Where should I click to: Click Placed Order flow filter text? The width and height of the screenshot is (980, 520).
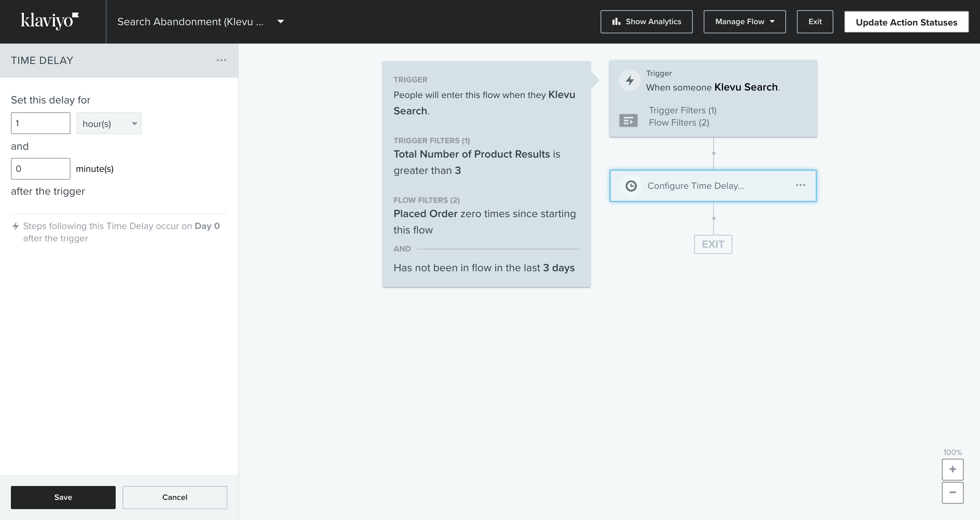coord(485,222)
